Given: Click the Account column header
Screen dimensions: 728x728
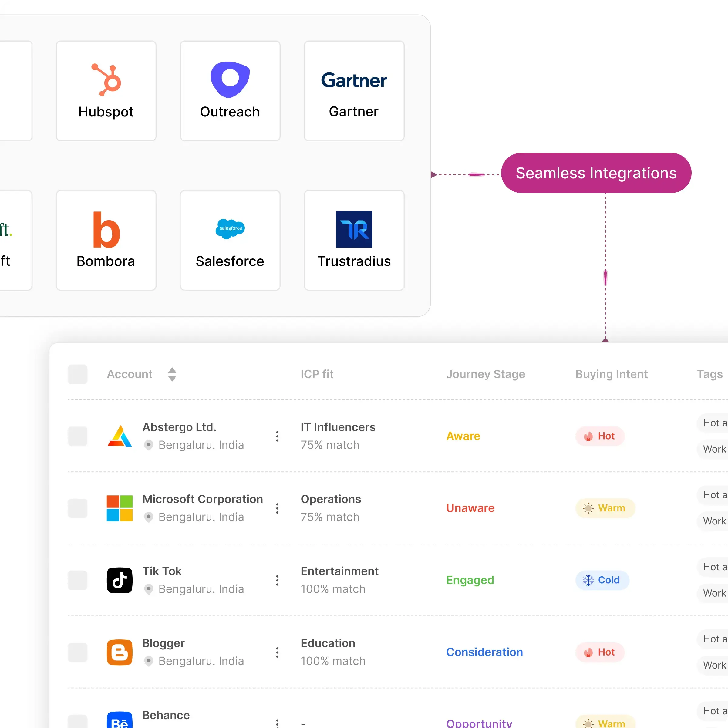Looking at the screenshot, I should pos(130,374).
